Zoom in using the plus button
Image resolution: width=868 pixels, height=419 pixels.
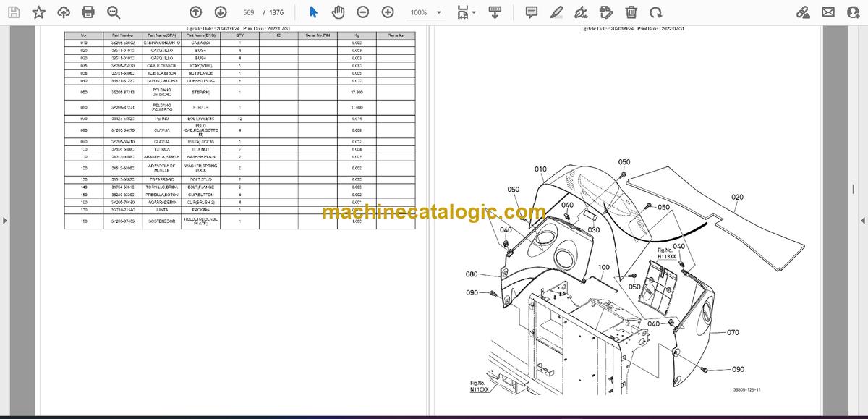click(388, 12)
